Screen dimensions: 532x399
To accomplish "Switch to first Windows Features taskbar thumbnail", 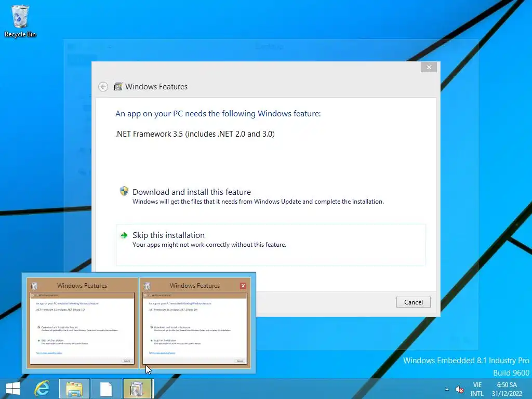I will (82, 323).
